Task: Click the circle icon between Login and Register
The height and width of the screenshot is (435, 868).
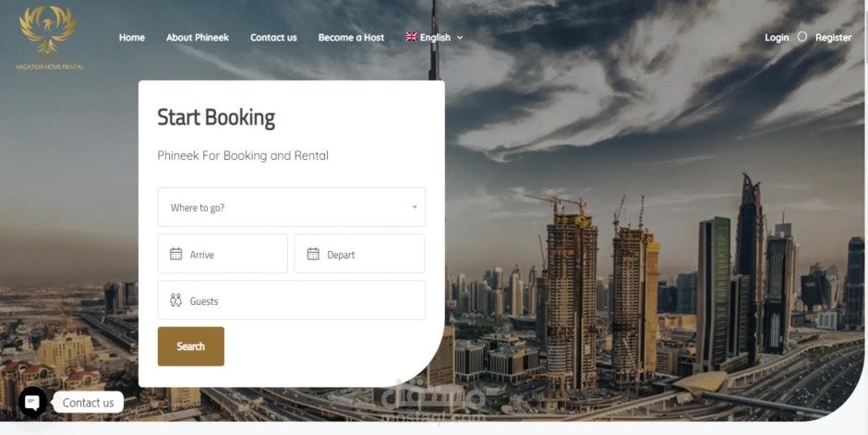Action: point(802,37)
